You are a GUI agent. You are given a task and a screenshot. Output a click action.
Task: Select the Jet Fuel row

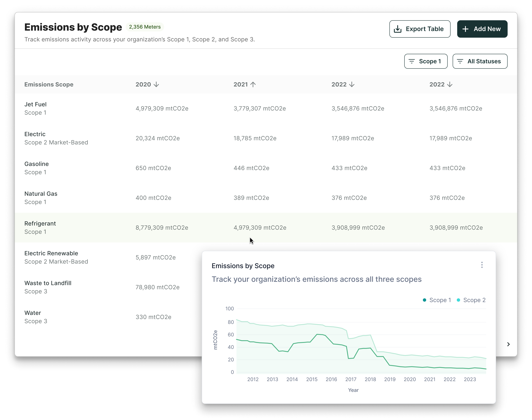[x=266, y=108]
